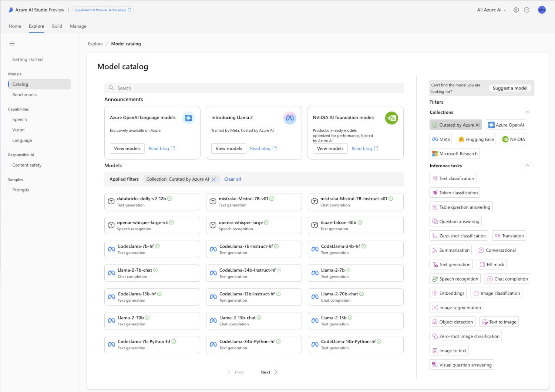
Task: Click the Explore breadcrumb link
Action: [x=95, y=44]
